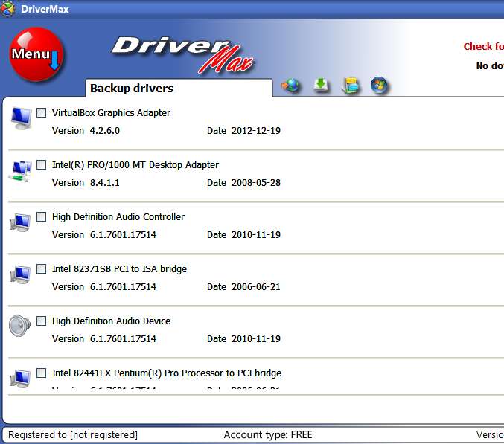The height and width of the screenshot is (444, 504).
Task: Open the green download arrow tab icon
Action: pos(320,85)
